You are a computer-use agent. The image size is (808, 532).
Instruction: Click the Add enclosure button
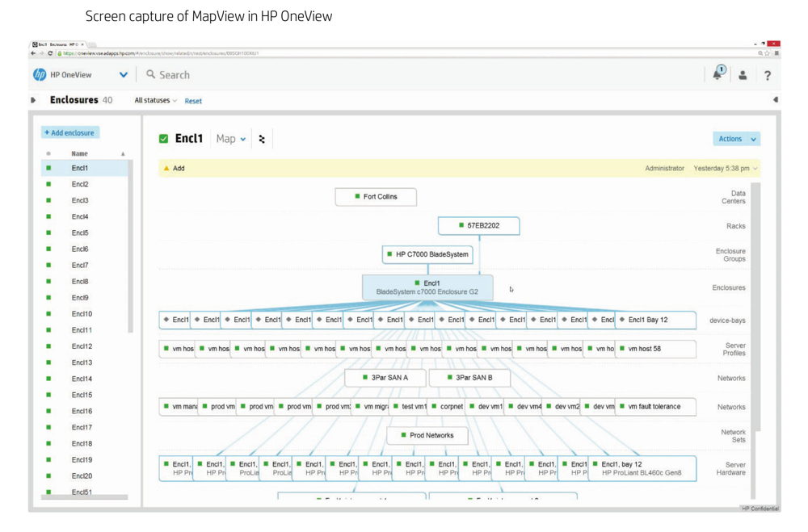(69, 132)
